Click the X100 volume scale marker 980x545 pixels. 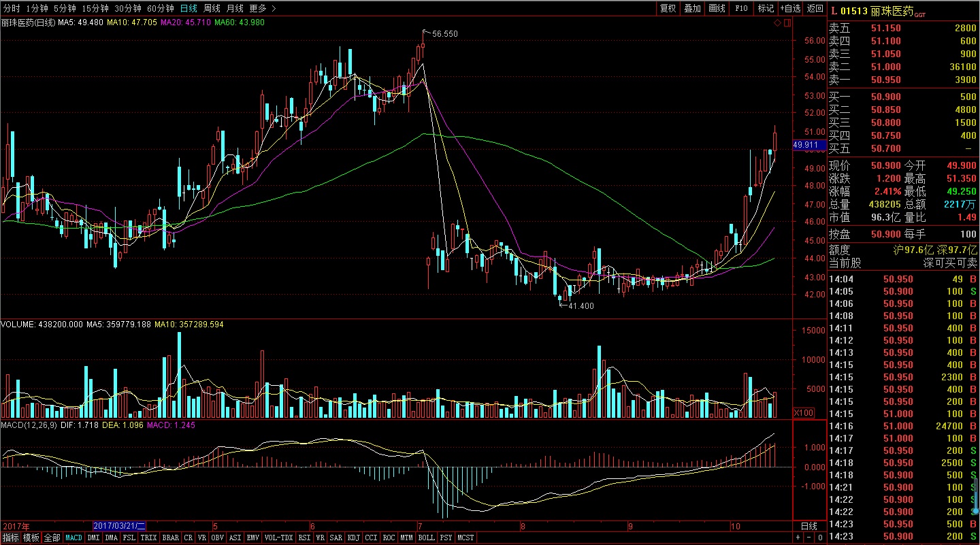(x=803, y=413)
